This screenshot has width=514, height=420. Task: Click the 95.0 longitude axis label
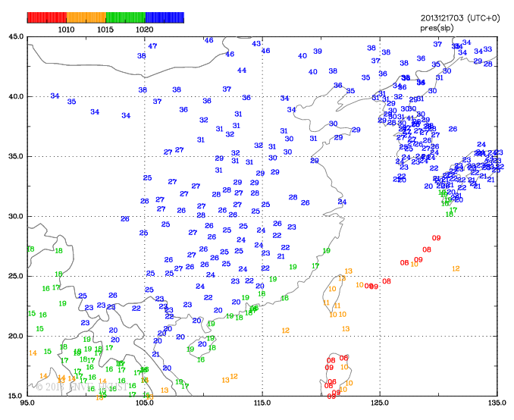[27, 403]
